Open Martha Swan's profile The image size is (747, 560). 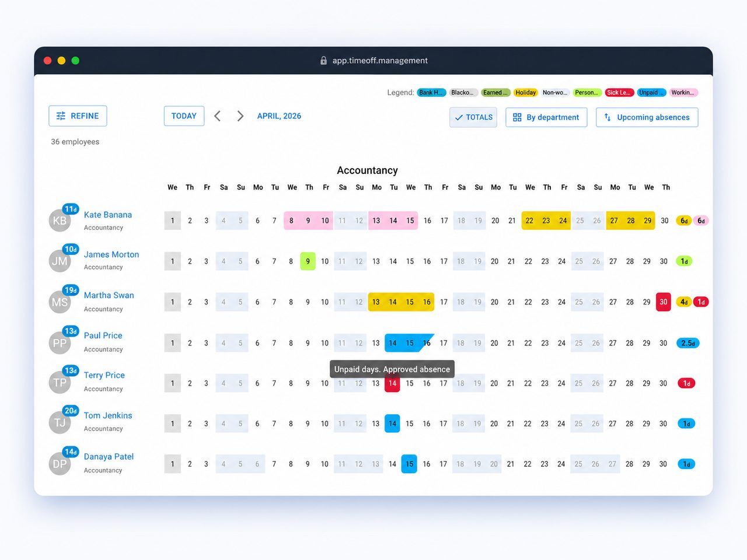click(x=109, y=295)
